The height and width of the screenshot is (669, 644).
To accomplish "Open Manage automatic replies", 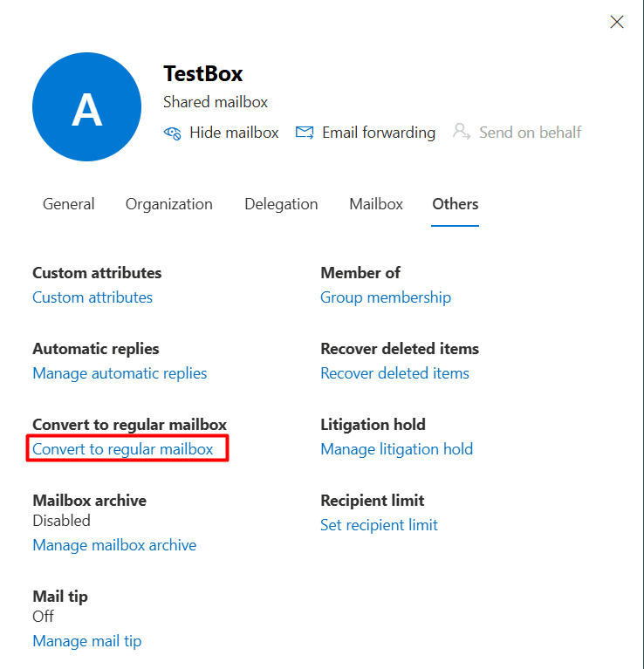I will (x=120, y=373).
